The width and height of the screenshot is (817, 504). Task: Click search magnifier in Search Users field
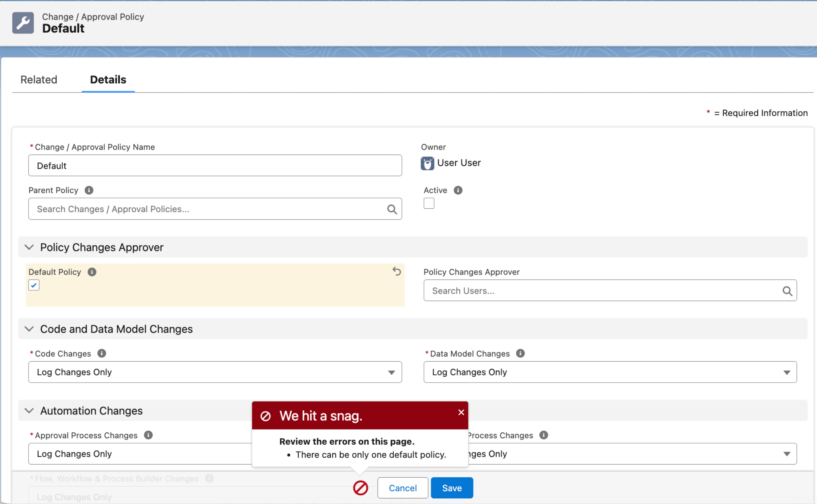787,291
